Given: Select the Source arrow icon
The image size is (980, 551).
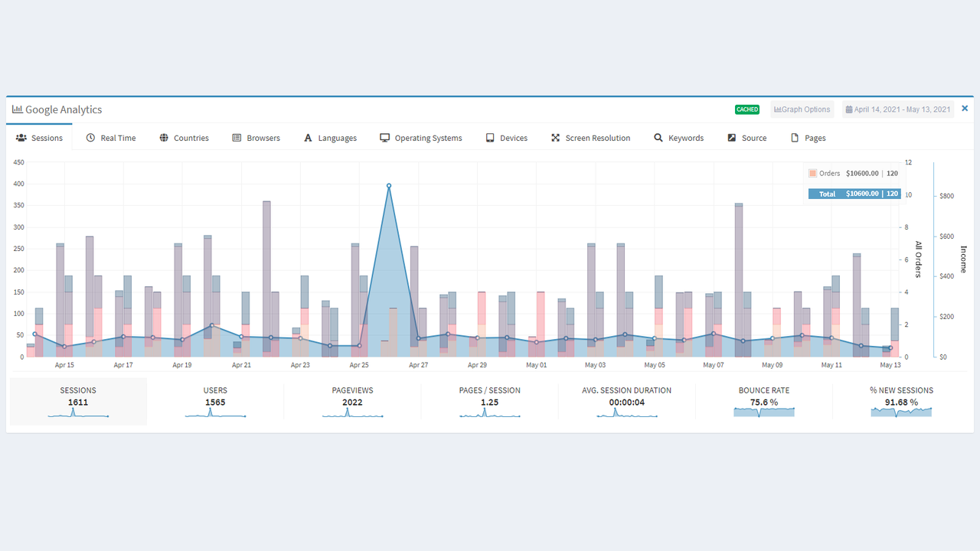Looking at the screenshot, I should 732,137.
